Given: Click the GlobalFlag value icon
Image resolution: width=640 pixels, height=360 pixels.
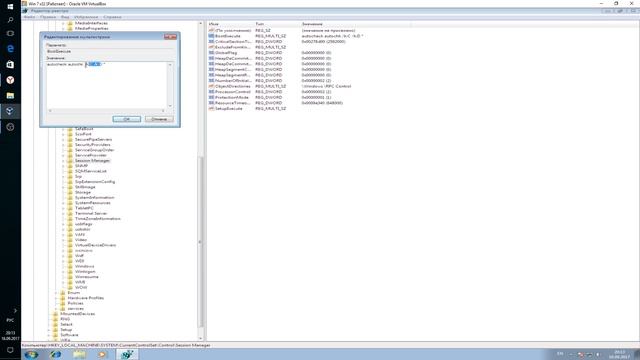Looking at the screenshot, I should [211, 53].
